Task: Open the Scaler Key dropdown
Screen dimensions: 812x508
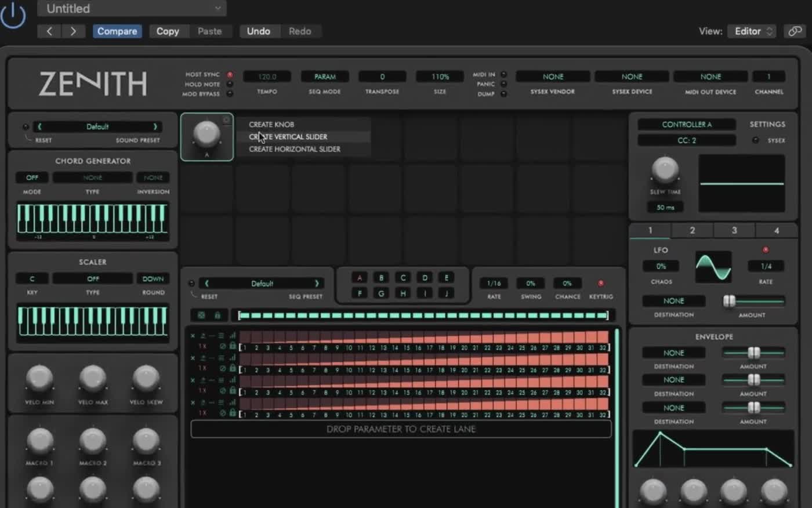Action: coord(32,279)
